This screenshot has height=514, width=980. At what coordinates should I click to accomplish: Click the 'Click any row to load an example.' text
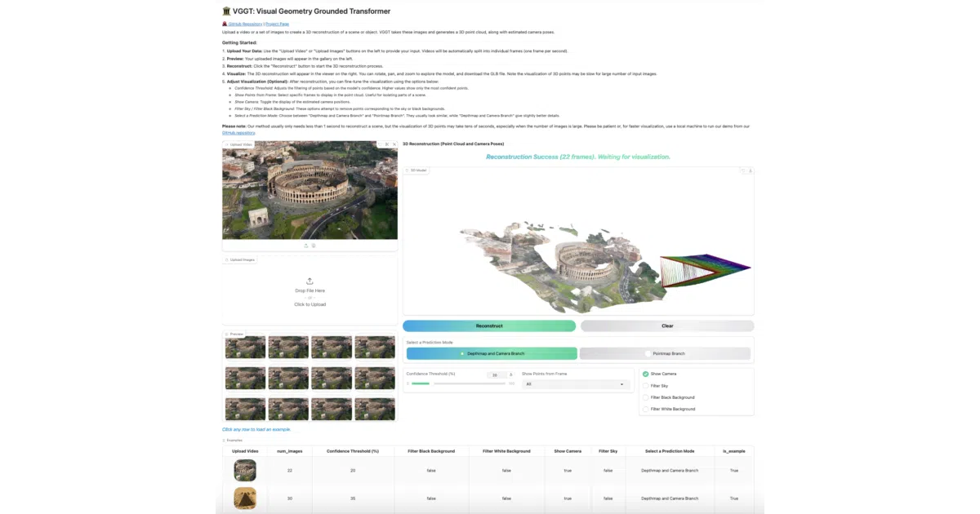[x=256, y=429]
